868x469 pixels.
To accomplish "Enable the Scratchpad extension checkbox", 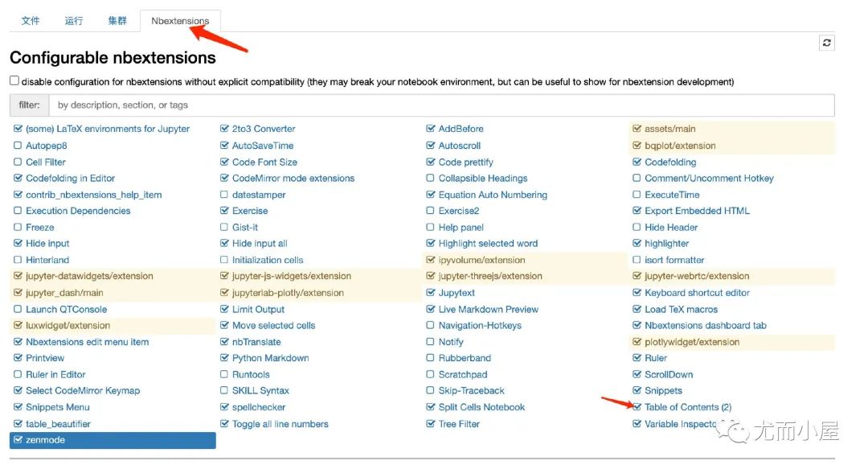I will click(430, 374).
